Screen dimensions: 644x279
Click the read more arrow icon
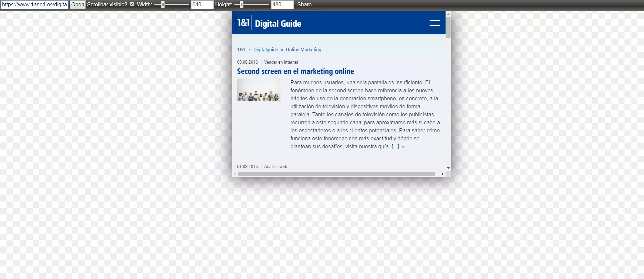[404, 147]
